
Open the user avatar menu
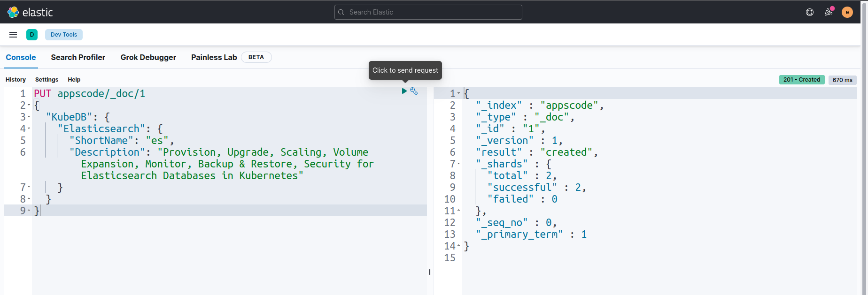[847, 12]
